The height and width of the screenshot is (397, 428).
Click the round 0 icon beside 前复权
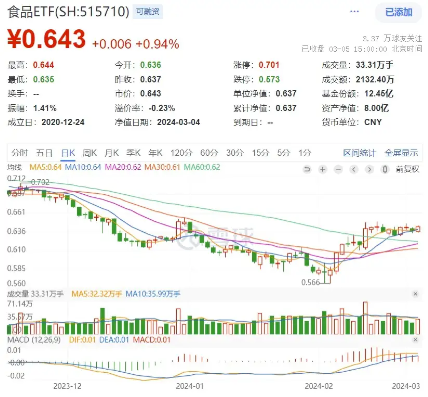[385, 170]
